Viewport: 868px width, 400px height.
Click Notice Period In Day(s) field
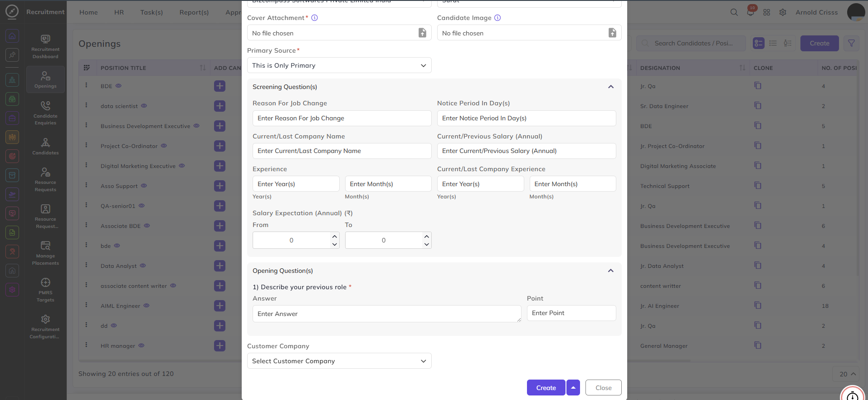pos(527,118)
